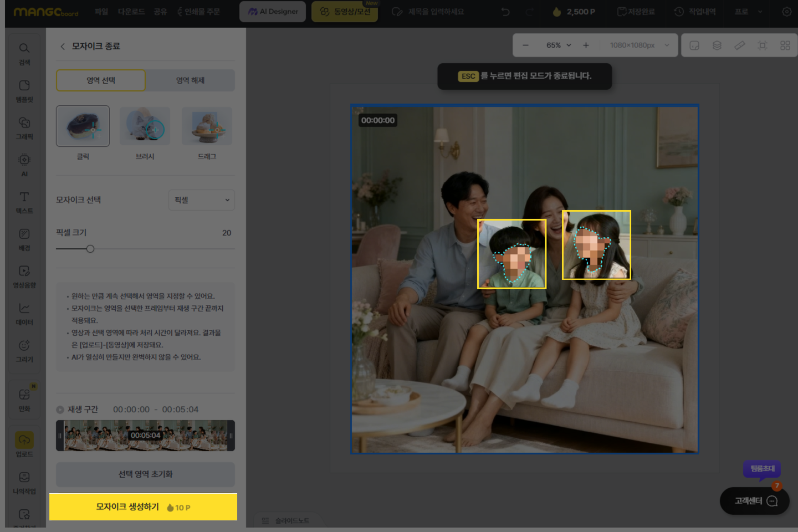Switch to 영역 해제 area deselect mode
The width and height of the screenshot is (798, 532).
click(190, 80)
